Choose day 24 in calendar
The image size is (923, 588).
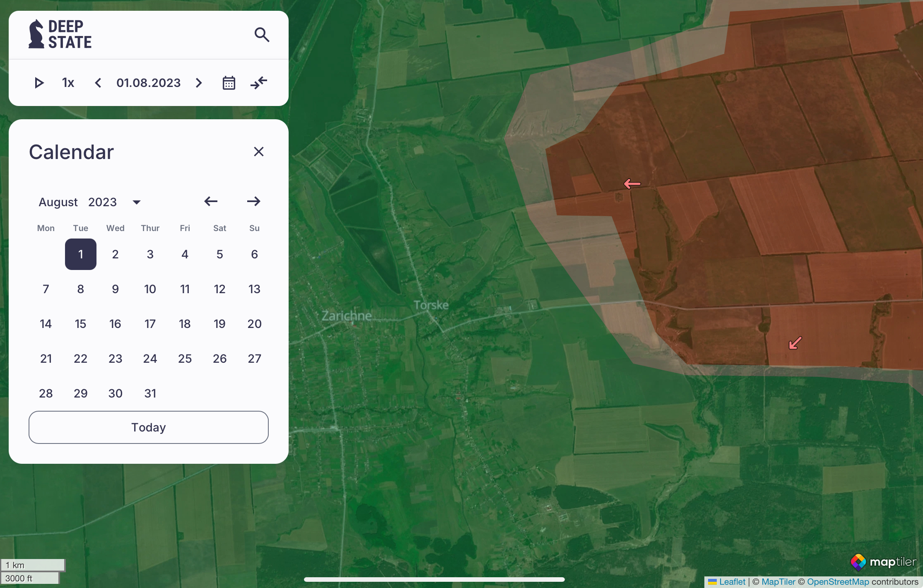[x=150, y=359]
